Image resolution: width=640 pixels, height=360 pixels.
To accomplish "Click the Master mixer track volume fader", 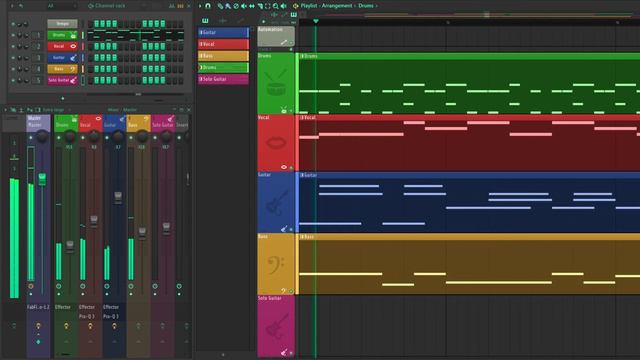I will pos(42,179).
